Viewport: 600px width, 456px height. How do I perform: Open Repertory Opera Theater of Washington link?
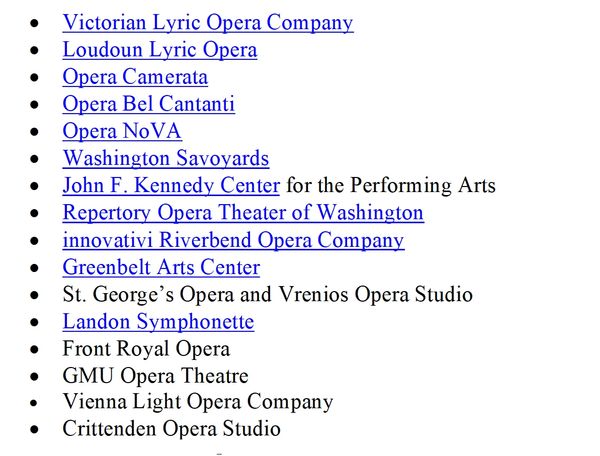[243, 213]
